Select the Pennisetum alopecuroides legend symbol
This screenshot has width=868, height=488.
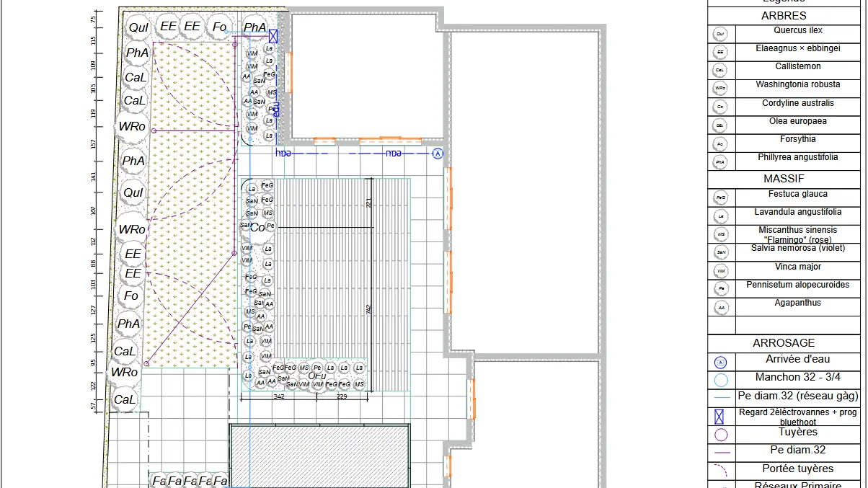click(720, 289)
